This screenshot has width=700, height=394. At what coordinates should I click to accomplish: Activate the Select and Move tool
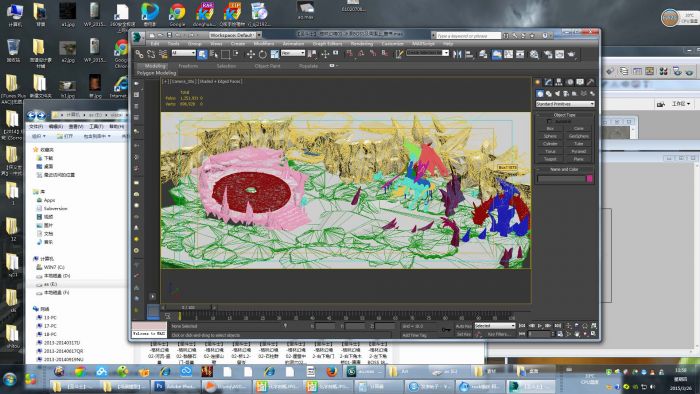pyautogui.click(x=251, y=54)
